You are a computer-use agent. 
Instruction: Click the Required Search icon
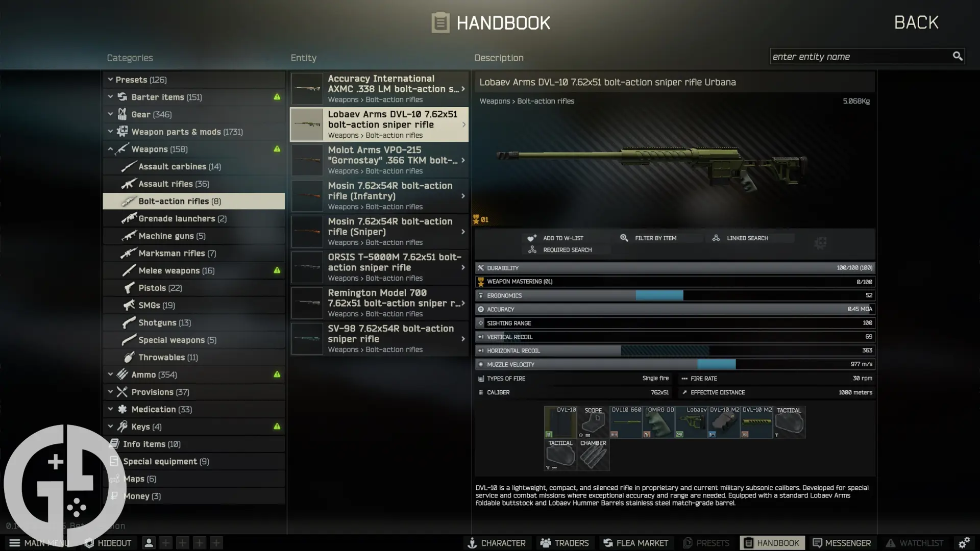pos(532,249)
